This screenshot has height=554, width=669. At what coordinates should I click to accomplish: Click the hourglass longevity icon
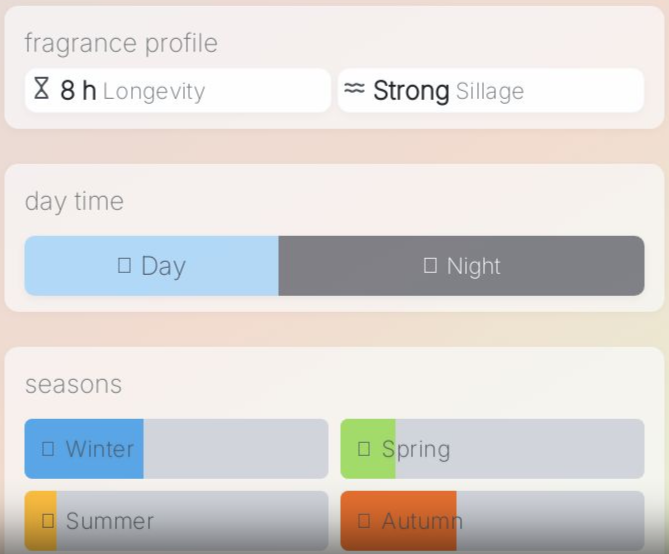pos(41,89)
